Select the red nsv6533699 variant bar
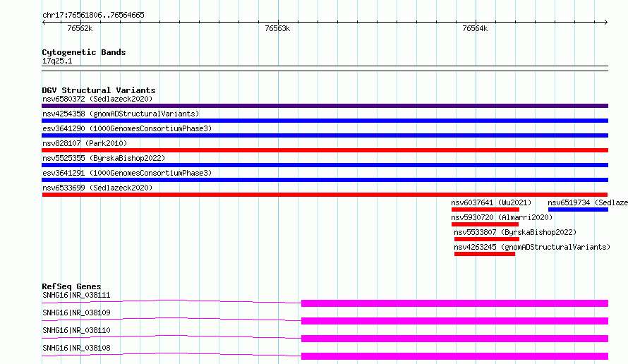 tap(325, 195)
